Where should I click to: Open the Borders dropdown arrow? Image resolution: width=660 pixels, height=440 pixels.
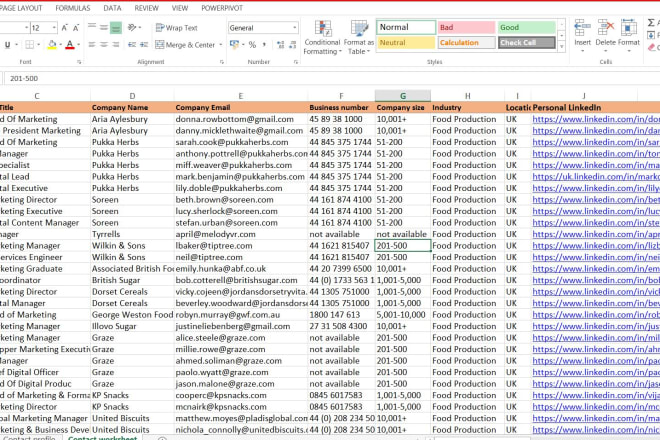[x=39, y=45]
